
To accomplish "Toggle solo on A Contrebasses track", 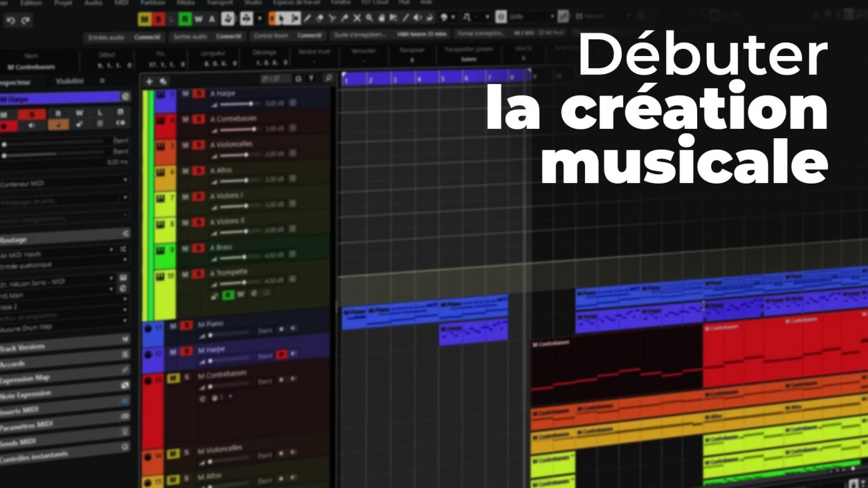I will pyautogui.click(x=198, y=119).
